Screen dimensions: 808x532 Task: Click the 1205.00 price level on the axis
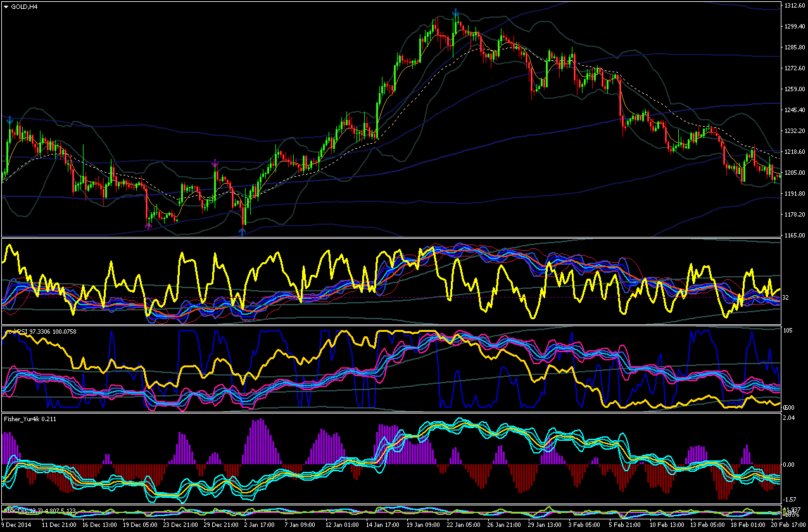click(793, 173)
